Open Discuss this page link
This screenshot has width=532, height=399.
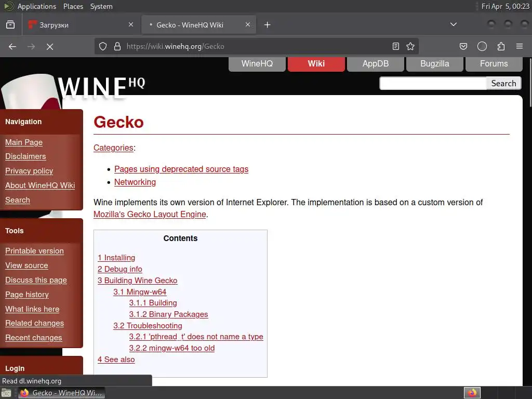click(36, 280)
